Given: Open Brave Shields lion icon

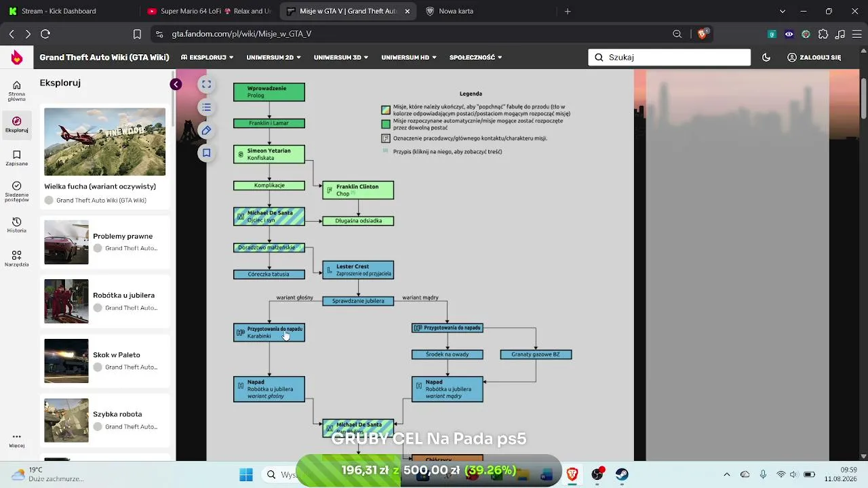Looking at the screenshot, I should click(703, 34).
